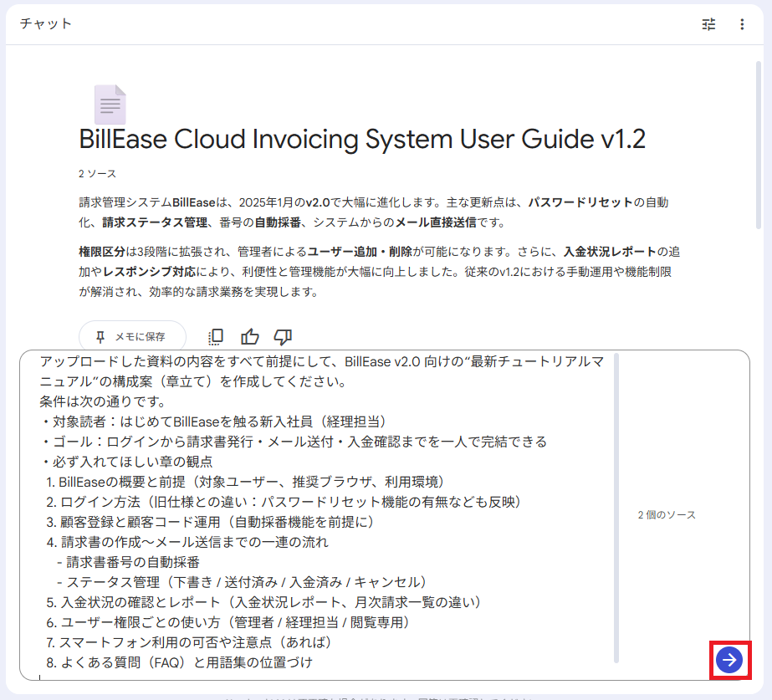772x700 pixels.
Task: Click the line '7. スマートフォン利用の可否や注意点'
Action: pyautogui.click(x=188, y=642)
